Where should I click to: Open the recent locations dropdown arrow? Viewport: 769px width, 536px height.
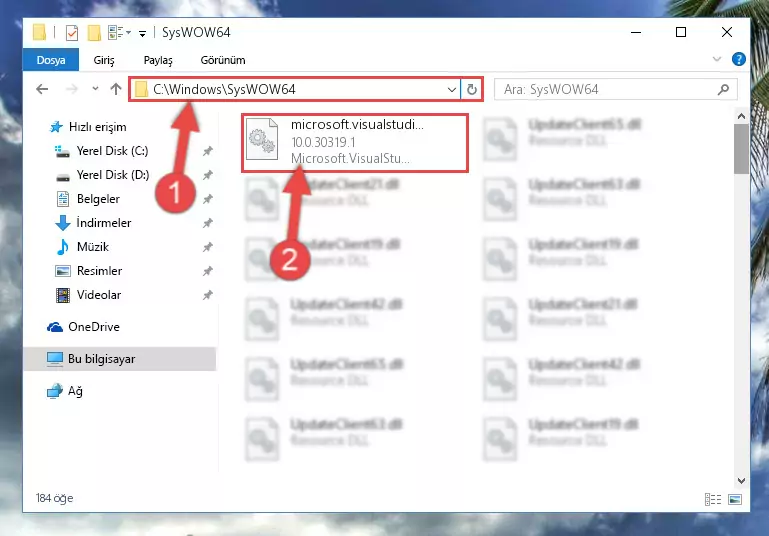(95, 89)
